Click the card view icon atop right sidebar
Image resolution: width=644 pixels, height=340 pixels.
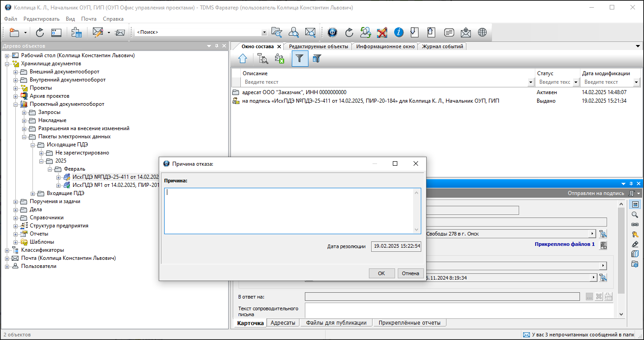pos(635,204)
